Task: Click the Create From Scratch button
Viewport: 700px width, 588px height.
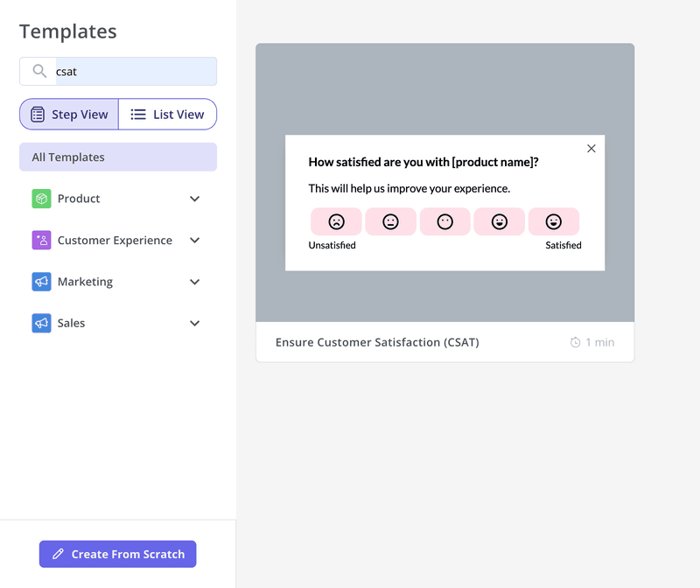Action: 117,554
